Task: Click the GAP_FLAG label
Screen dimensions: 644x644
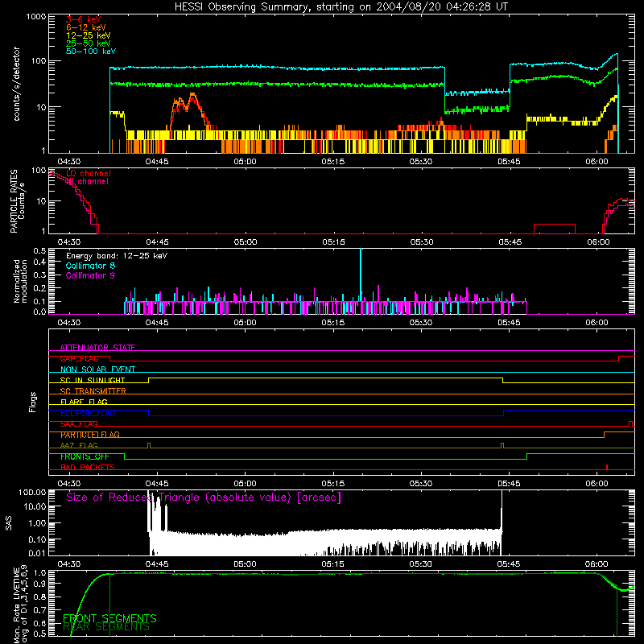Action: [x=79, y=358]
